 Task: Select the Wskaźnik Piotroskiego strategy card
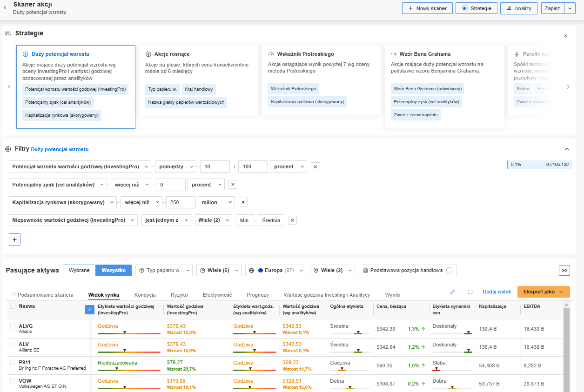(x=321, y=80)
